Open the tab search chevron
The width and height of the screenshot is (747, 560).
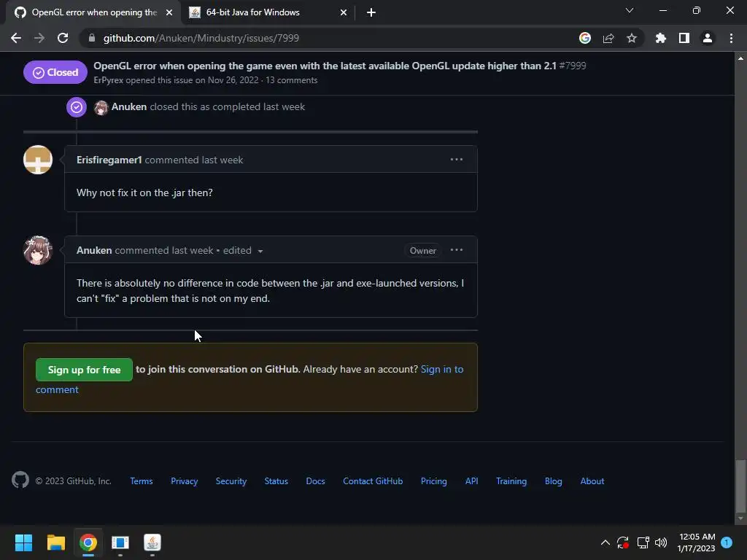pos(630,10)
